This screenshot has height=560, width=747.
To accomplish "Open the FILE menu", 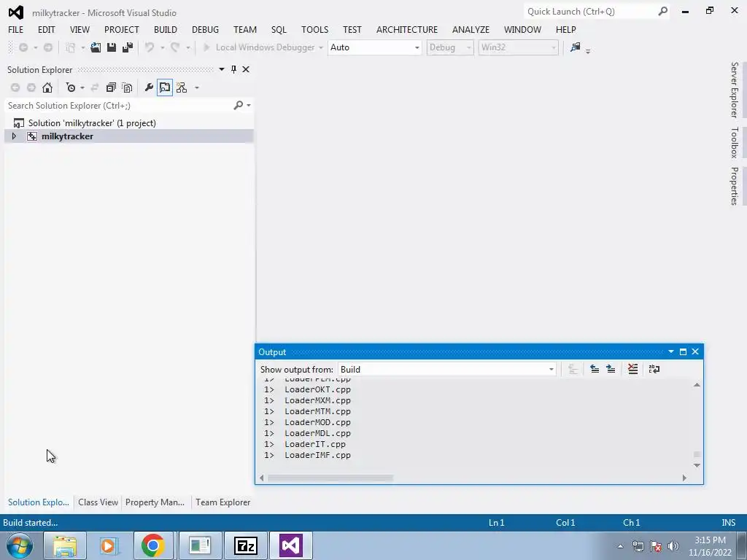I will pos(16,29).
